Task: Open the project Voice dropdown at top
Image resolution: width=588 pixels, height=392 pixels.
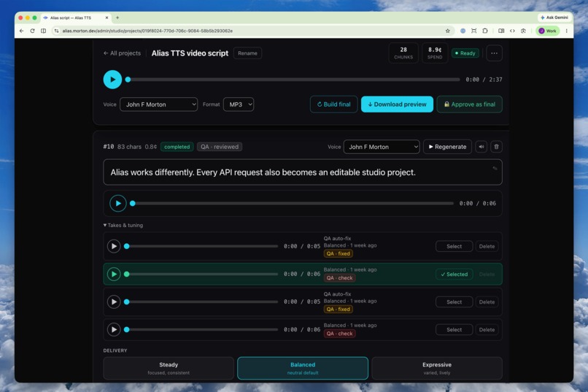Action: [x=158, y=104]
